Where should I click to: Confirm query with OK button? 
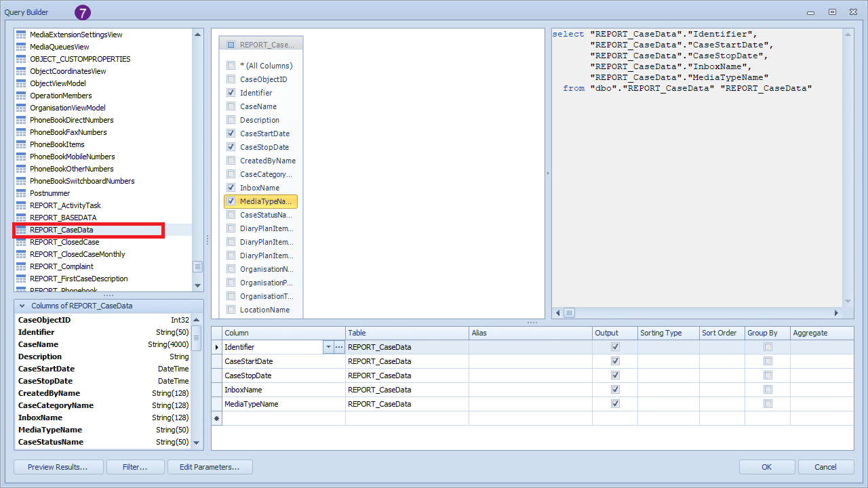(767, 467)
